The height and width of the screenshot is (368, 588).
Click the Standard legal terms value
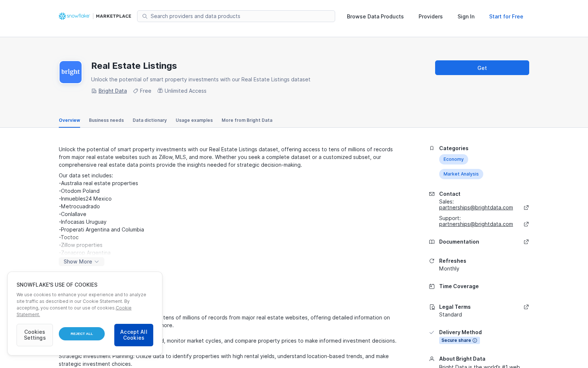pos(451,315)
